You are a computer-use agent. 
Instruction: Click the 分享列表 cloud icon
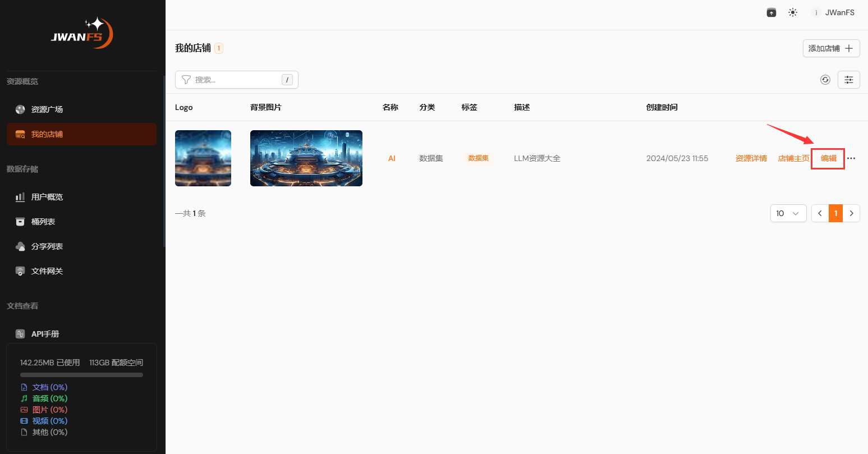tap(20, 246)
